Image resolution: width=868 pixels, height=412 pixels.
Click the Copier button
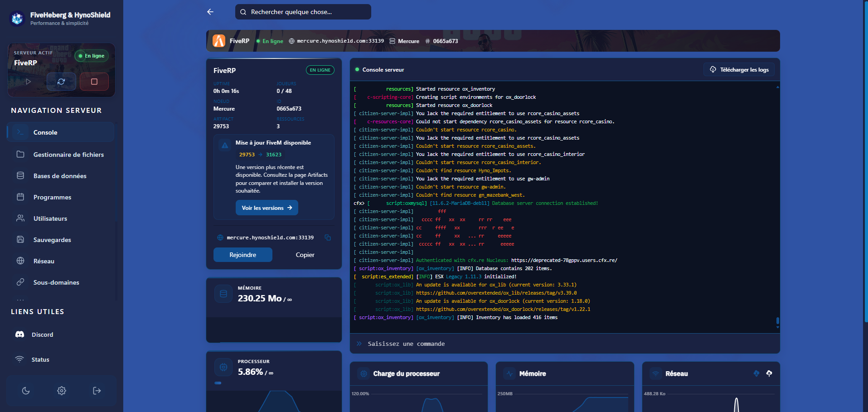(x=305, y=255)
